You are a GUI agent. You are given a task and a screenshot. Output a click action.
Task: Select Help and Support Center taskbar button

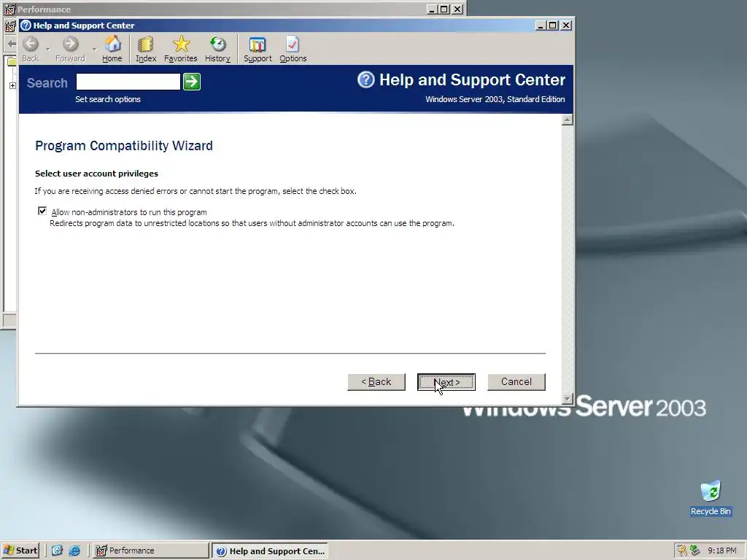[x=270, y=551]
